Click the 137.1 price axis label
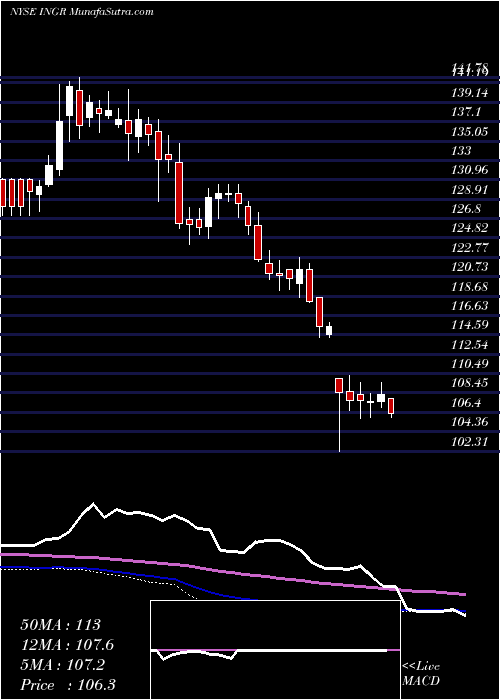 tap(466, 112)
